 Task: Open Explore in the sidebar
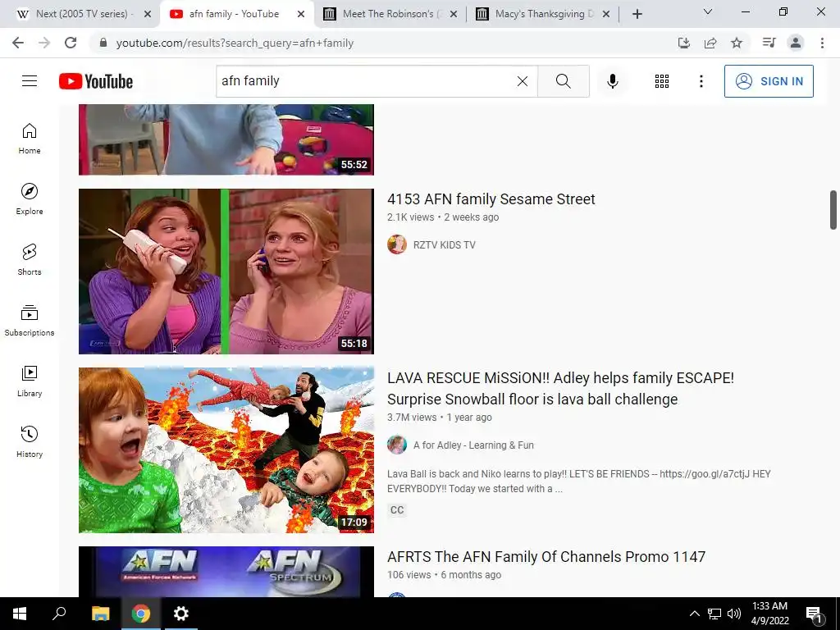coord(30,199)
